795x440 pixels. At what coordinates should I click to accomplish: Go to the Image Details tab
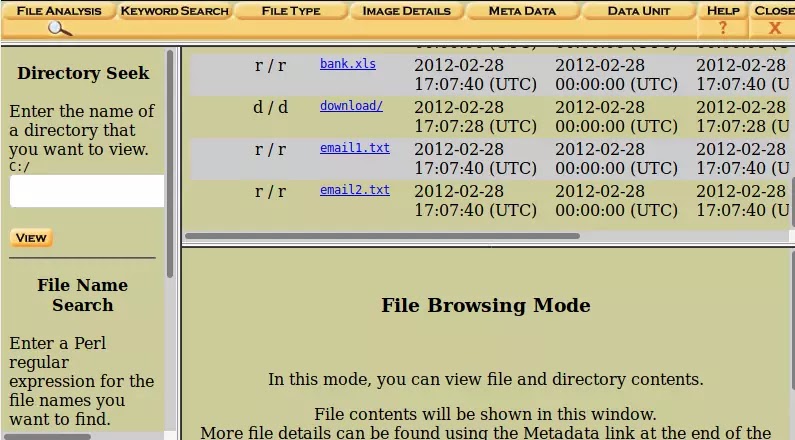[406, 11]
